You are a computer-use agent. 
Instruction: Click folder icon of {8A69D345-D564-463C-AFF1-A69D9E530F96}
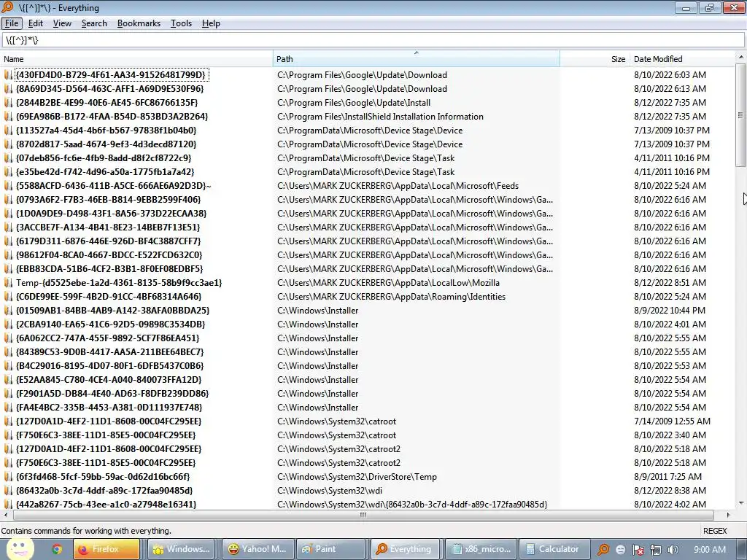point(9,88)
